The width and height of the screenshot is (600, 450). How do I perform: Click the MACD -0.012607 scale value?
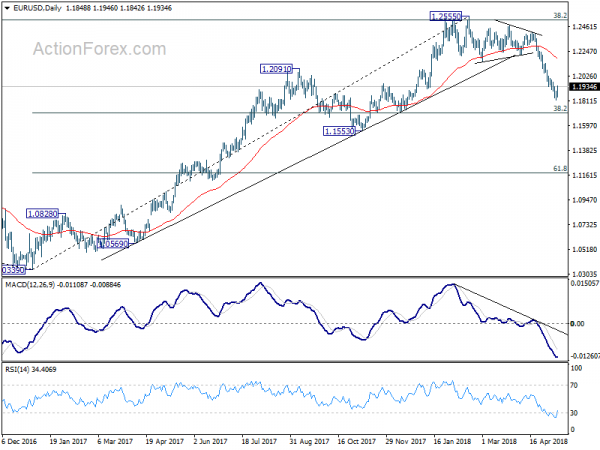(x=585, y=356)
